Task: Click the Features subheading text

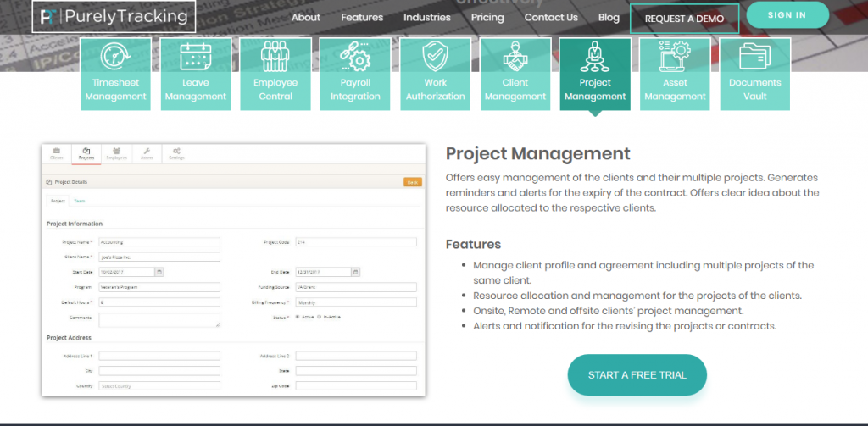Action: coord(473,245)
